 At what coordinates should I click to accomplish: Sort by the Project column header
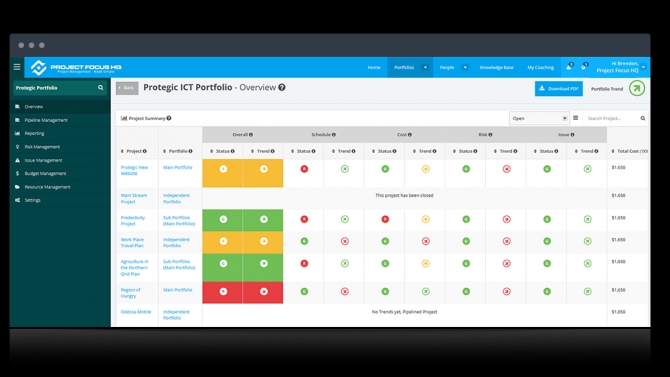134,151
